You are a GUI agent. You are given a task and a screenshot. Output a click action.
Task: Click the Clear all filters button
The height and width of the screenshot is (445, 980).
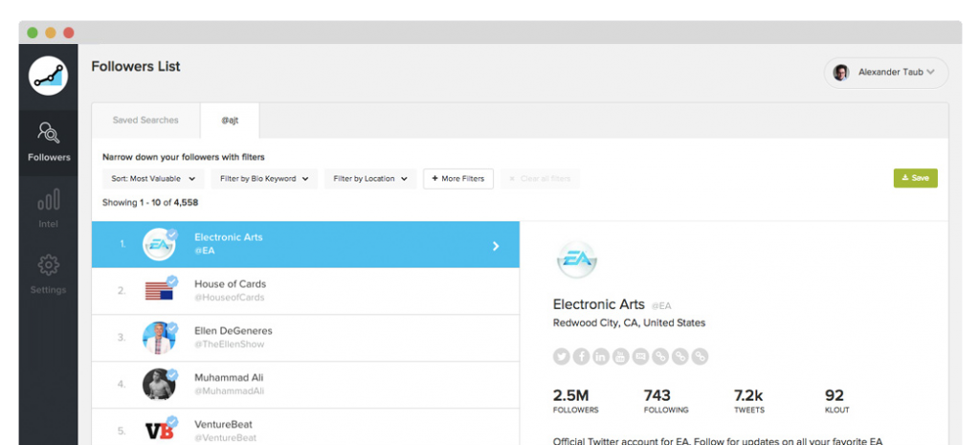540,179
